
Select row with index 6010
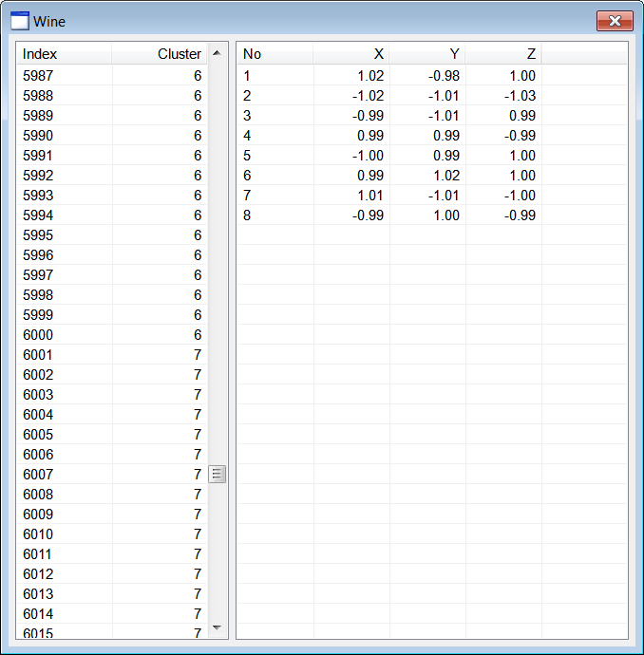pos(112,533)
